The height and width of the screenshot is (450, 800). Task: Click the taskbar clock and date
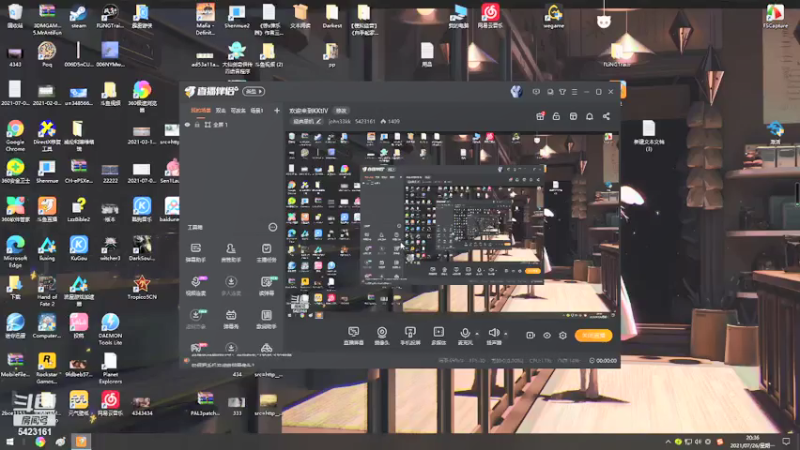pos(753,441)
